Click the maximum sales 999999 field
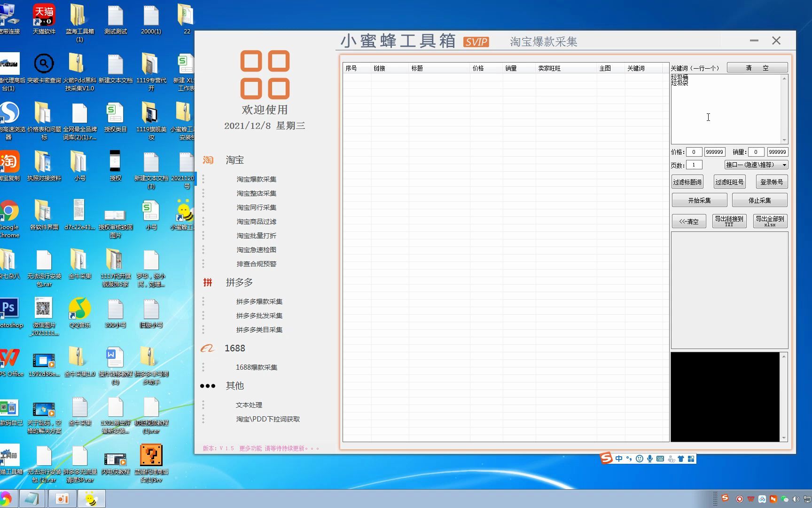 click(x=777, y=152)
